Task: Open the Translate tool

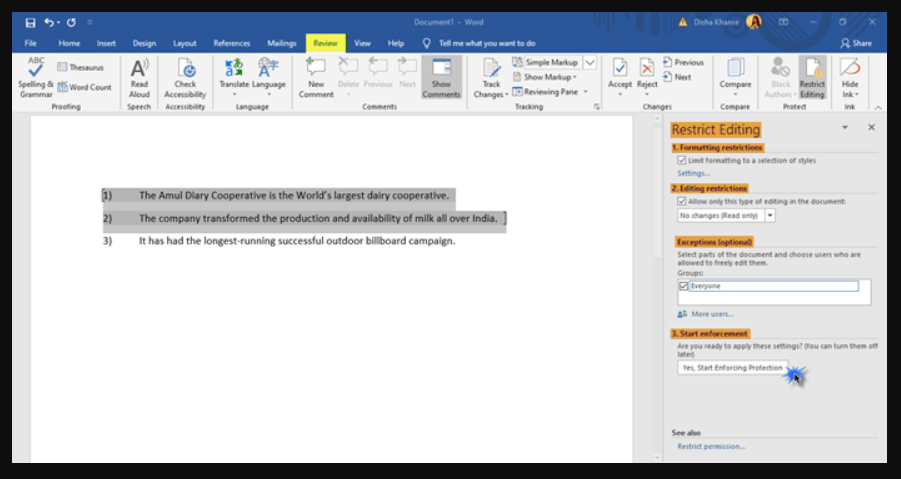Action: pos(234,77)
